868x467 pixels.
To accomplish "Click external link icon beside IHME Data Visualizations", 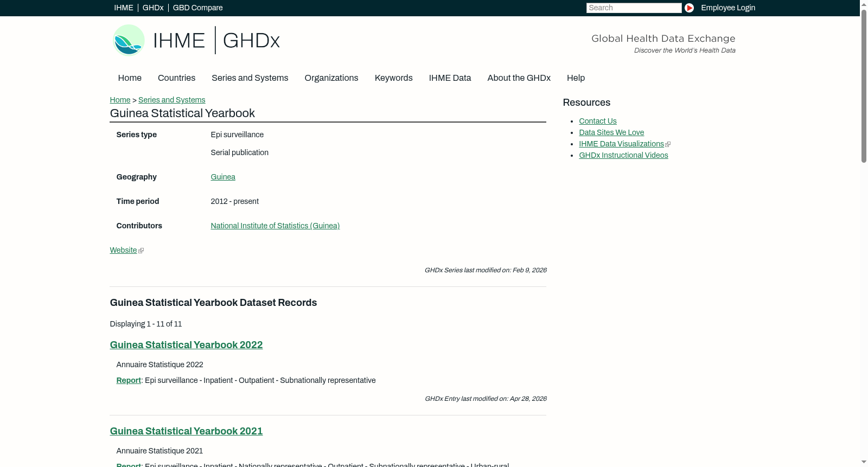I will [668, 144].
